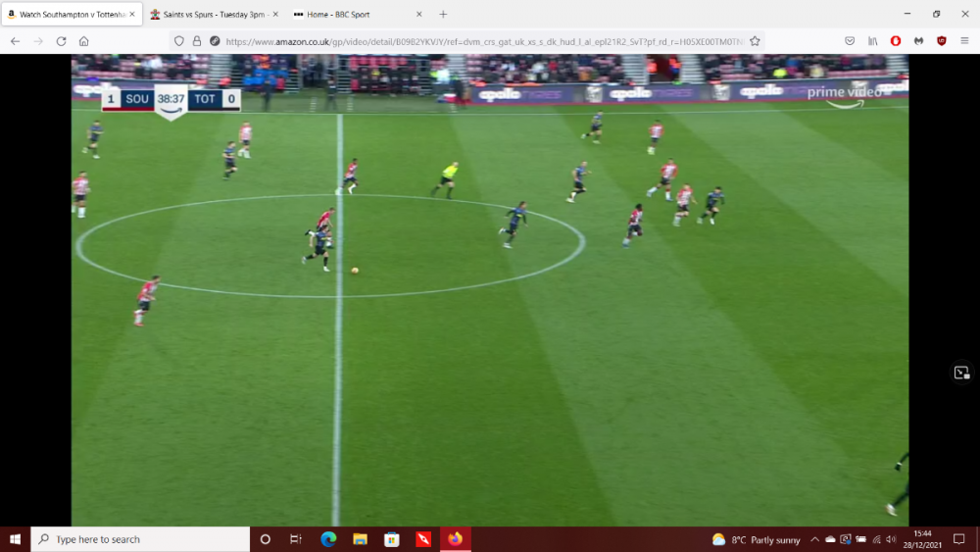
Task: Click the Amazon URL address bar
Action: tap(480, 41)
